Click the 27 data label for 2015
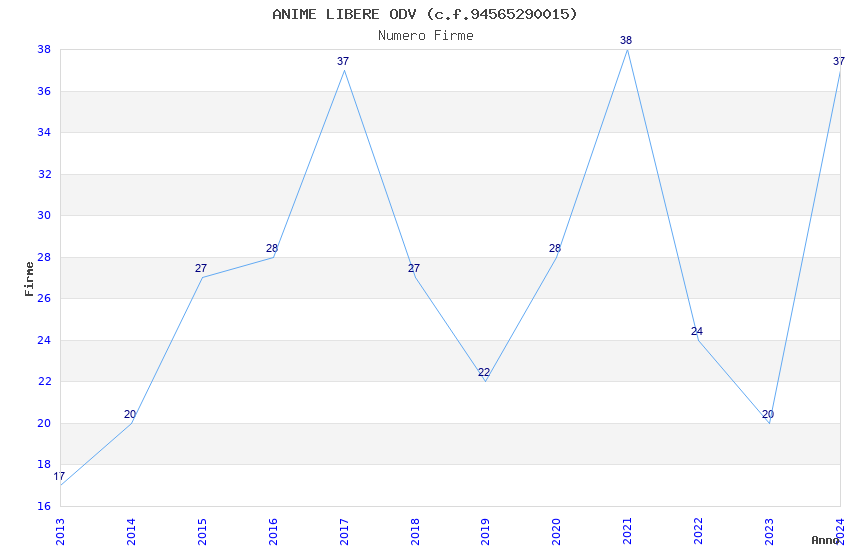Screen dimensions: 850x550 click(x=201, y=269)
